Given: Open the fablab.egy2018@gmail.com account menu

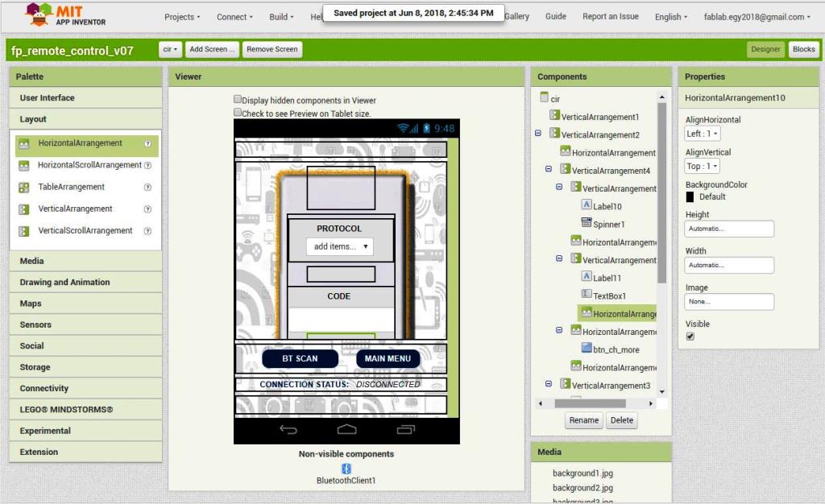Looking at the screenshot, I should [757, 17].
